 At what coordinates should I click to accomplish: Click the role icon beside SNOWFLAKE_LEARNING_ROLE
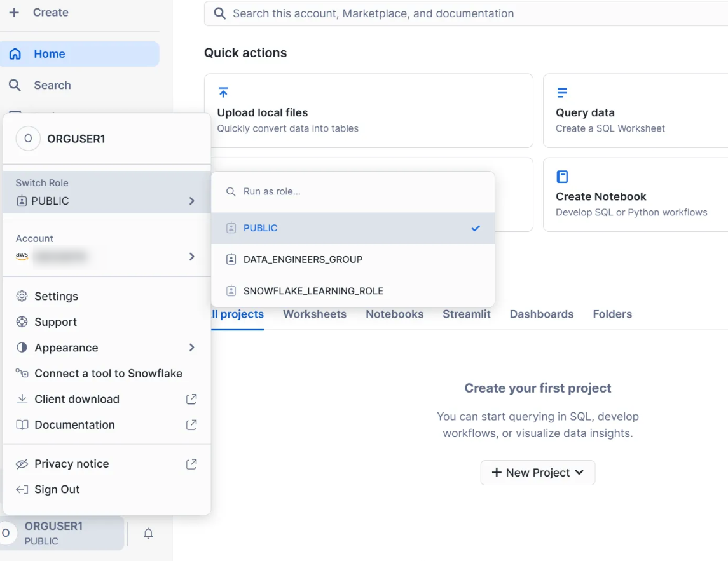click(x=231, y=291)
